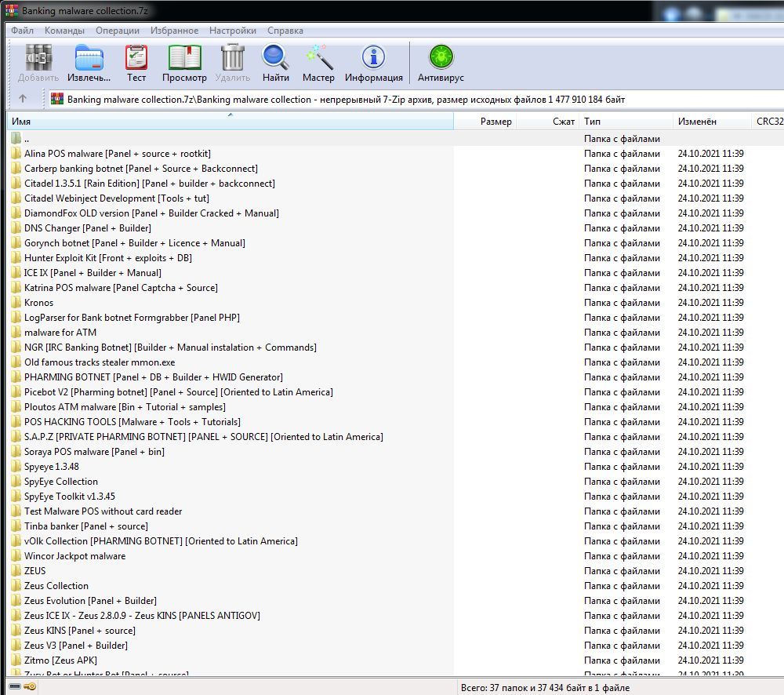Viewport: 784px width, 695px height.
Task: Select Carberp banking botnet folder
Action: (x=140, y=168)
